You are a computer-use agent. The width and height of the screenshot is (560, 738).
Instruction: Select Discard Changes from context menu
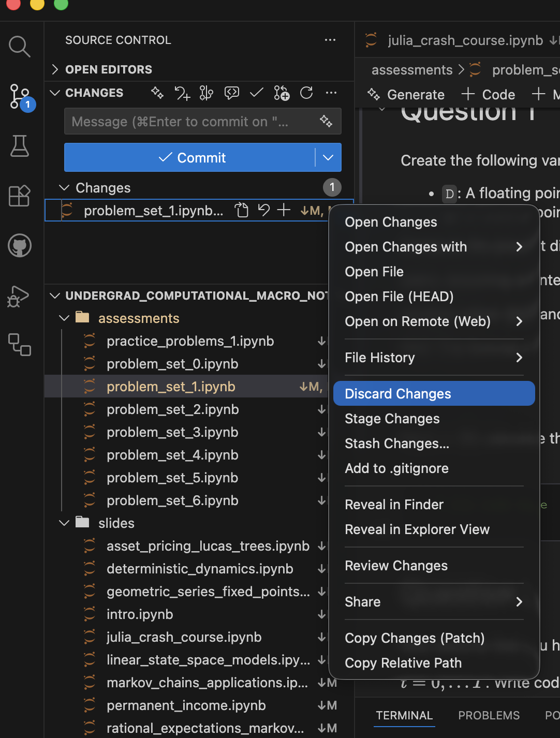397,394
